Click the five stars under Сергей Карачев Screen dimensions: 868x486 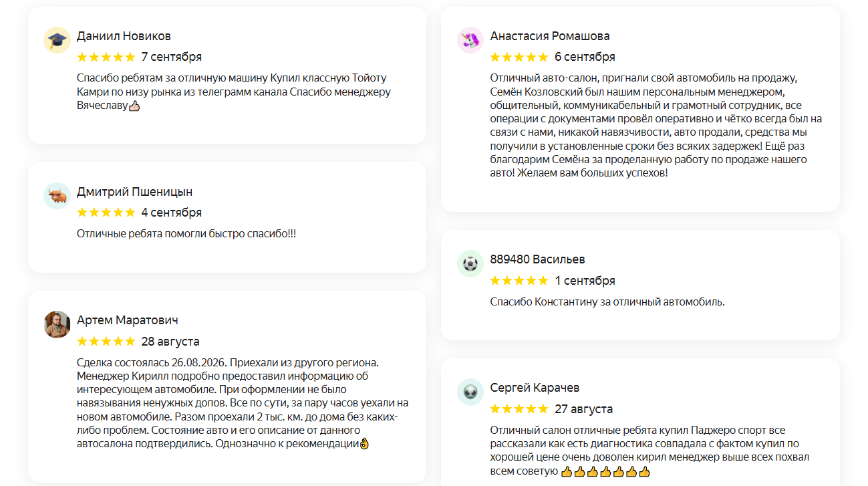tap(519, 409)
